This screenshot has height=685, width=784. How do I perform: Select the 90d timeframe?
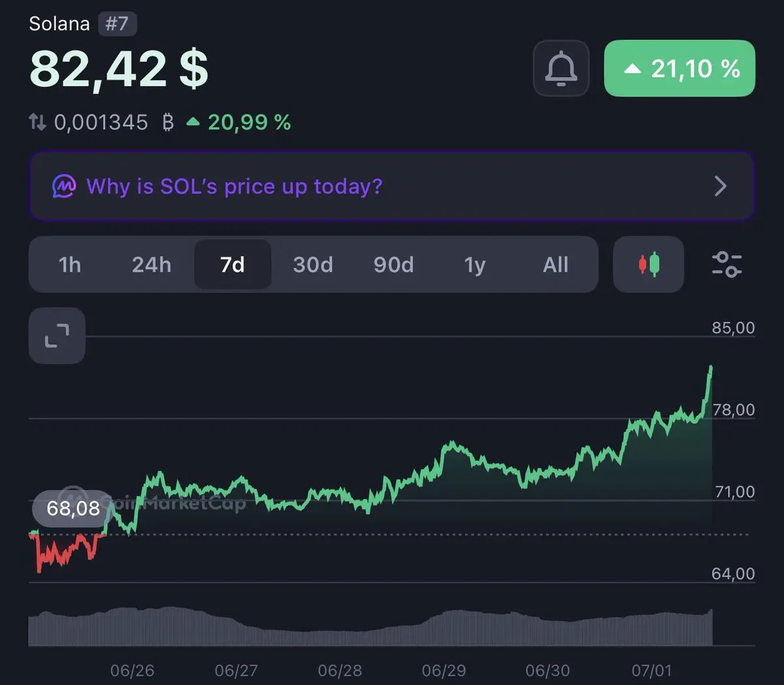pos(393,265)
